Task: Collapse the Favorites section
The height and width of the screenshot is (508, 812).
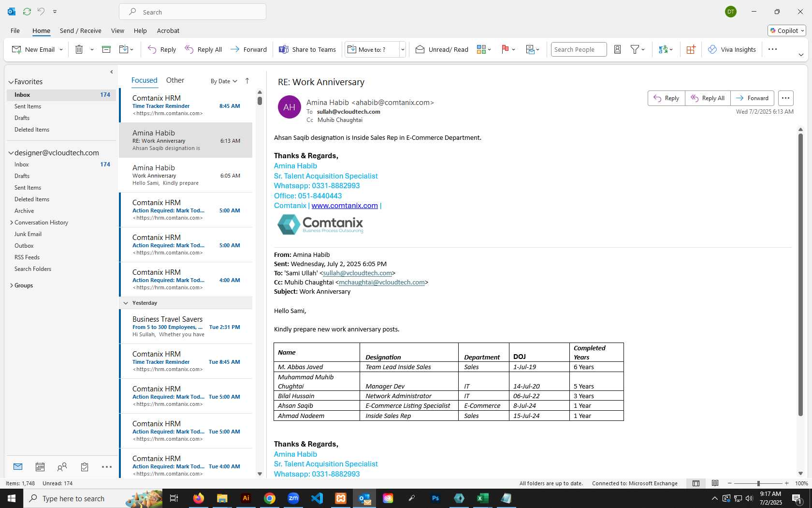Action: (11, 82)
